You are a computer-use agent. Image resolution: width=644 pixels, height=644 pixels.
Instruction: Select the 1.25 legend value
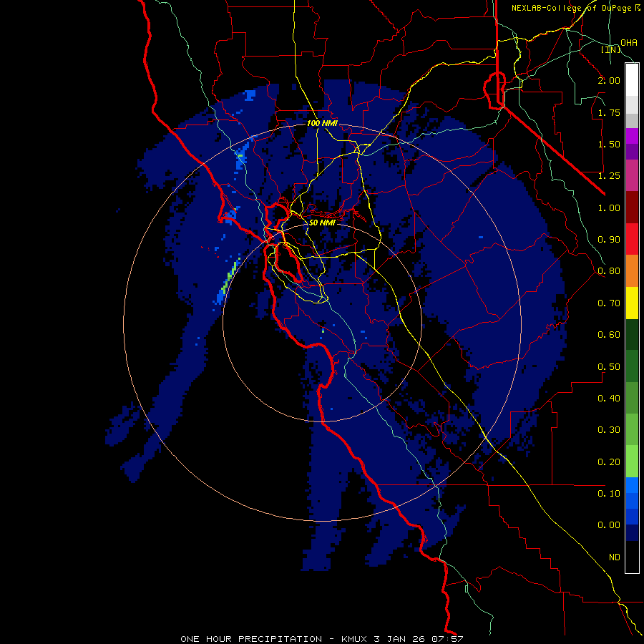point(609,176)
